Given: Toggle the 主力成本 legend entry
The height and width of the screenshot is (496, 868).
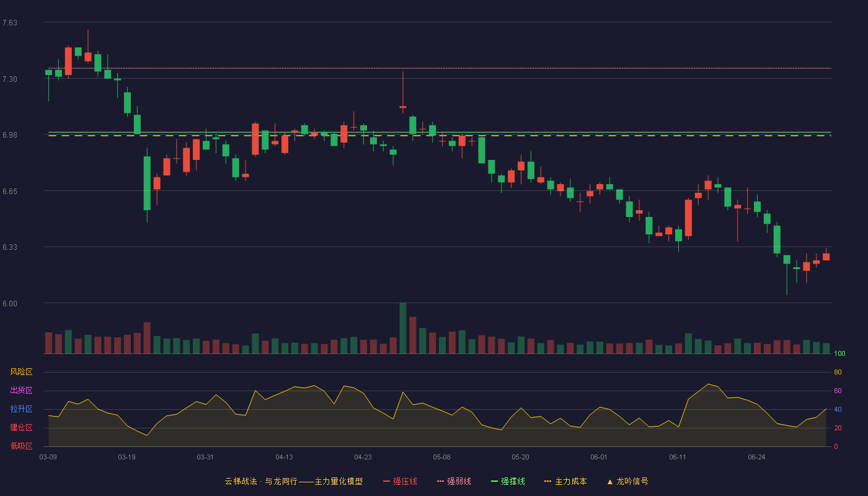Looking at the screenshot, I should tap(565, 481).
